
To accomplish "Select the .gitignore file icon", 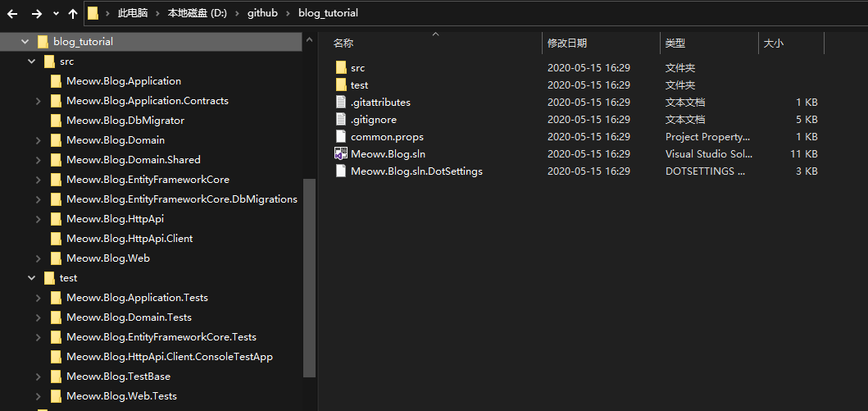I will click(x=341, y=120).
